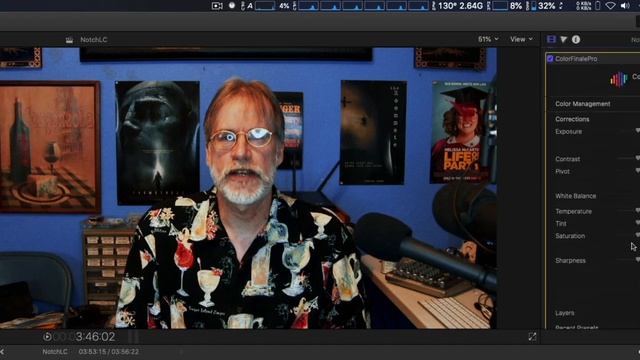The width and height of the screenshot is (640, 360).
Task: Click the Layers section label
Action: pos(564,313)
